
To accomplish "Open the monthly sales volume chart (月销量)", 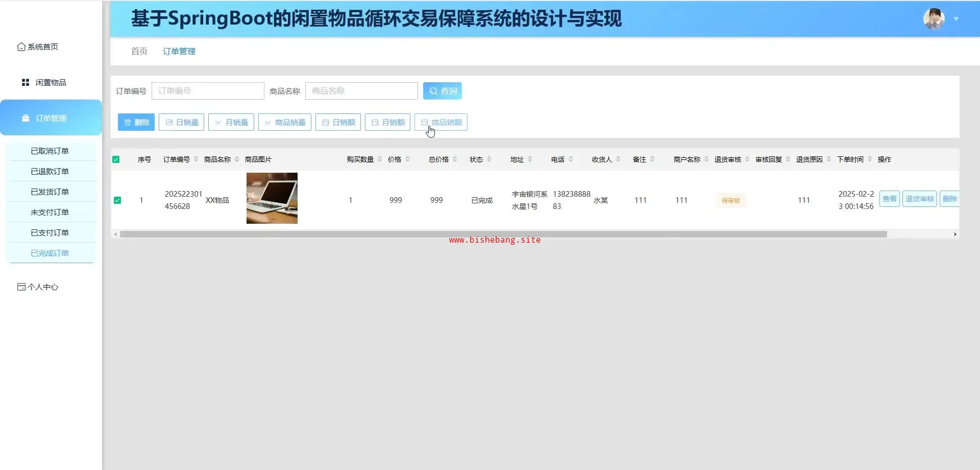I will pyautogui.click(x=231, y=123).
